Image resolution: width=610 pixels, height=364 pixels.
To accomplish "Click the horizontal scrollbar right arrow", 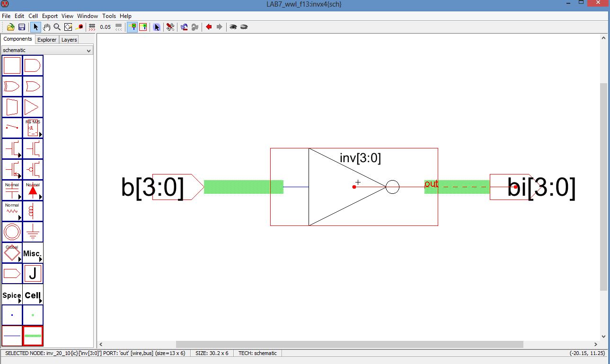I will click(x=596, y=344).
